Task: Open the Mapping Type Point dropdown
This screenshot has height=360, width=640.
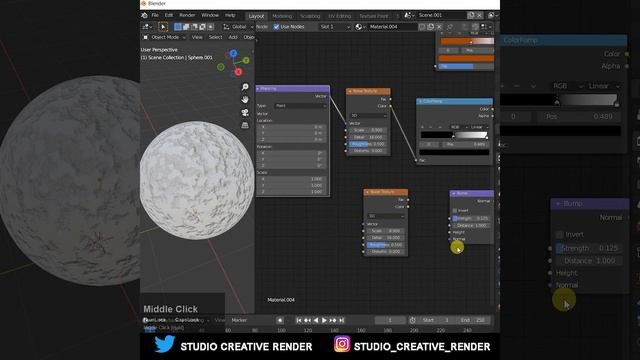Action: pyautogui.click(x=300, y=106)
